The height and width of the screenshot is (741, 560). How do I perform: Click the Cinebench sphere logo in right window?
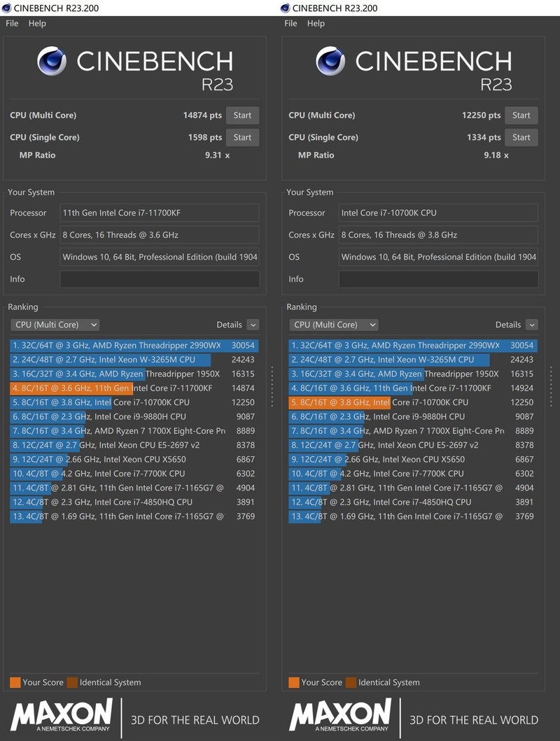click(330, 62)
